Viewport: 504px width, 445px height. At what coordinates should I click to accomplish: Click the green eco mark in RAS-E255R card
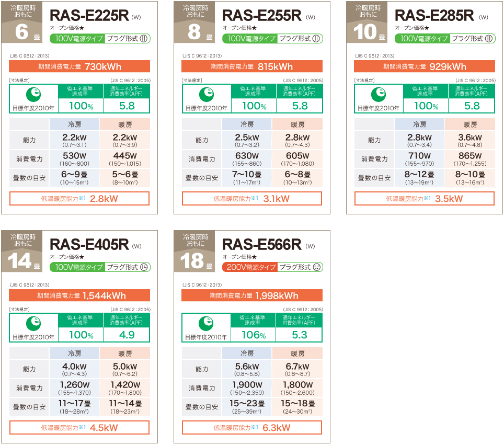[x=207, y=94]
